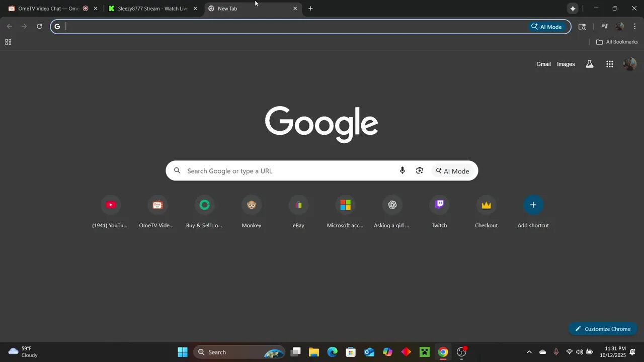Click the Add shortcut plus button
644x362 pixels.
533,205
